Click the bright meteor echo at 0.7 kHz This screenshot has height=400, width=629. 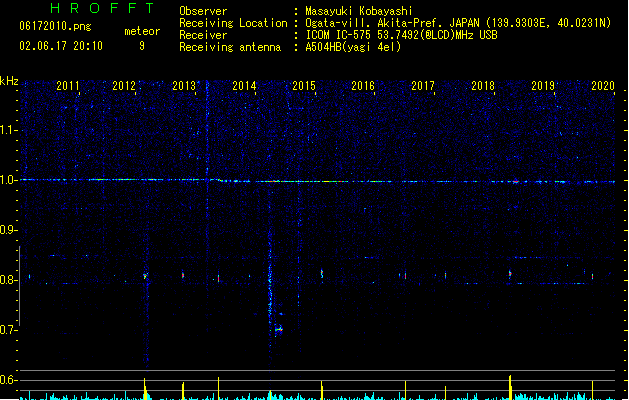click(279, 329)
